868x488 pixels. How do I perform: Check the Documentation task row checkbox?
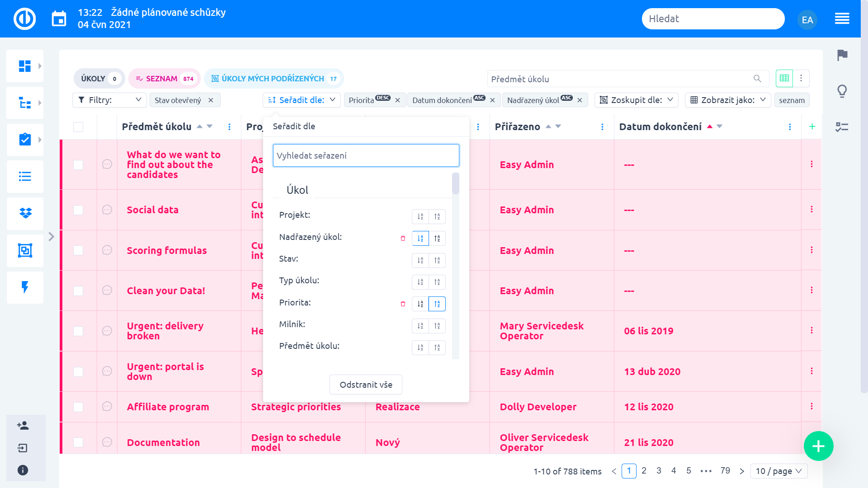pyautogui.click(x=78, y=442)
